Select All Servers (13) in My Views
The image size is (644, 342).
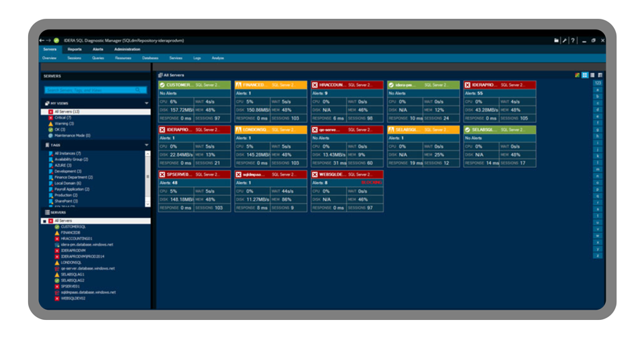[x=96, y=112]
